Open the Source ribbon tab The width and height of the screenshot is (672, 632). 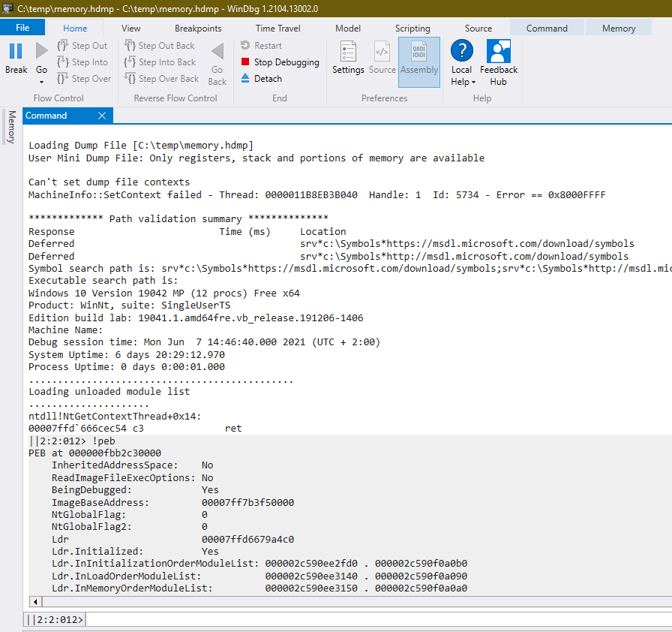[x=478, y=29]
